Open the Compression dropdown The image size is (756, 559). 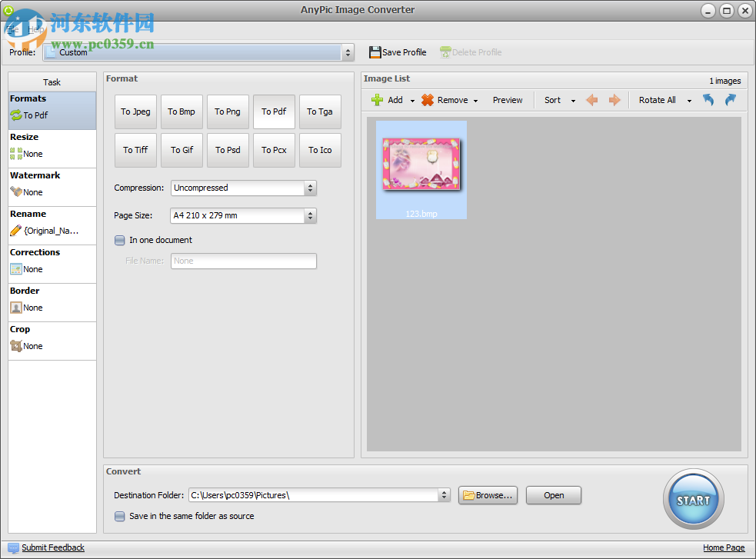click(309, 188)
